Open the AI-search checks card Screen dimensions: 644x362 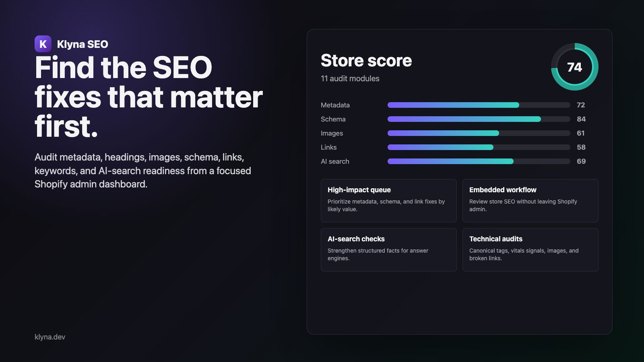click(389, 250)
